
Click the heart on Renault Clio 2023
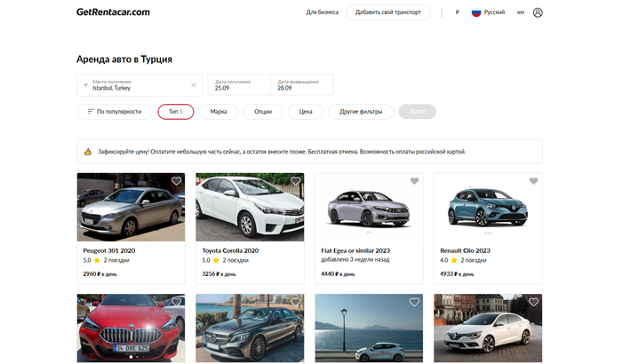[533, 181]
